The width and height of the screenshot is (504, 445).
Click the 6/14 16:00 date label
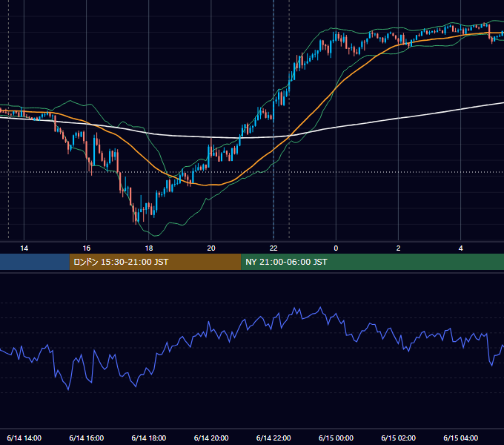point(87,438)
